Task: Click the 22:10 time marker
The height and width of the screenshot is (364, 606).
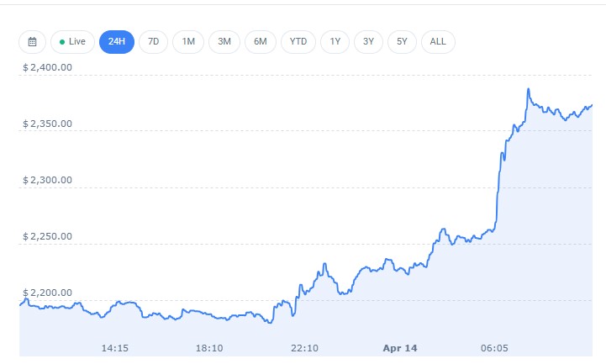Action: (x=304, y=347)
